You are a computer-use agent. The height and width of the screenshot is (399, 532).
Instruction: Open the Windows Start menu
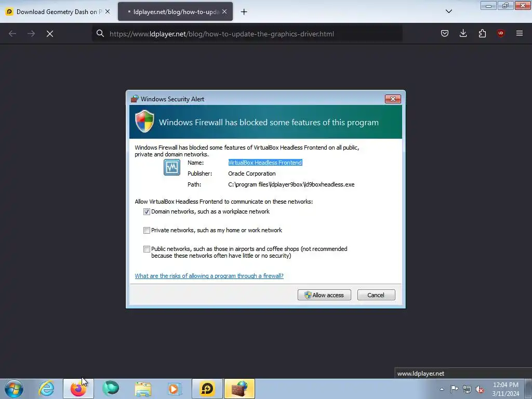[14, 389]
